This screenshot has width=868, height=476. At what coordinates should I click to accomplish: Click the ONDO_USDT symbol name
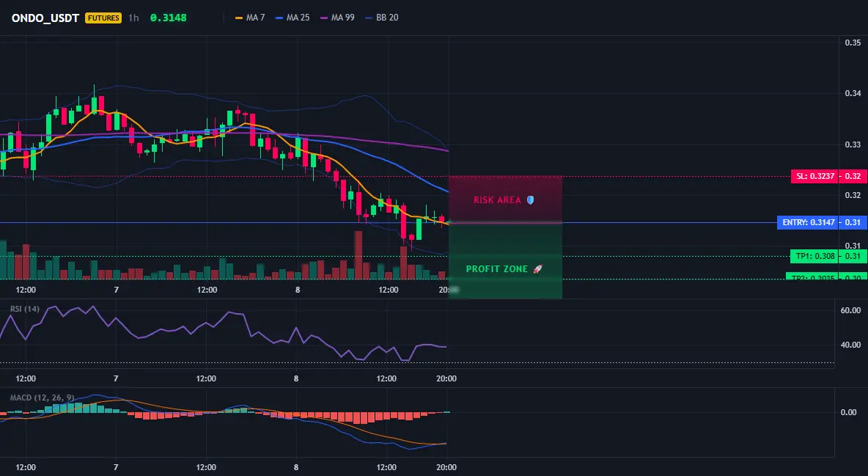tap(45, 18)
